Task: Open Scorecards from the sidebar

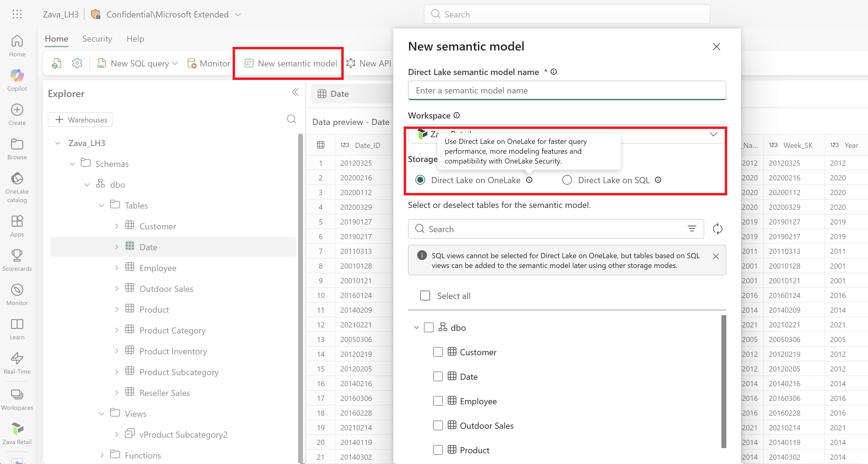Action: (17, 259)
